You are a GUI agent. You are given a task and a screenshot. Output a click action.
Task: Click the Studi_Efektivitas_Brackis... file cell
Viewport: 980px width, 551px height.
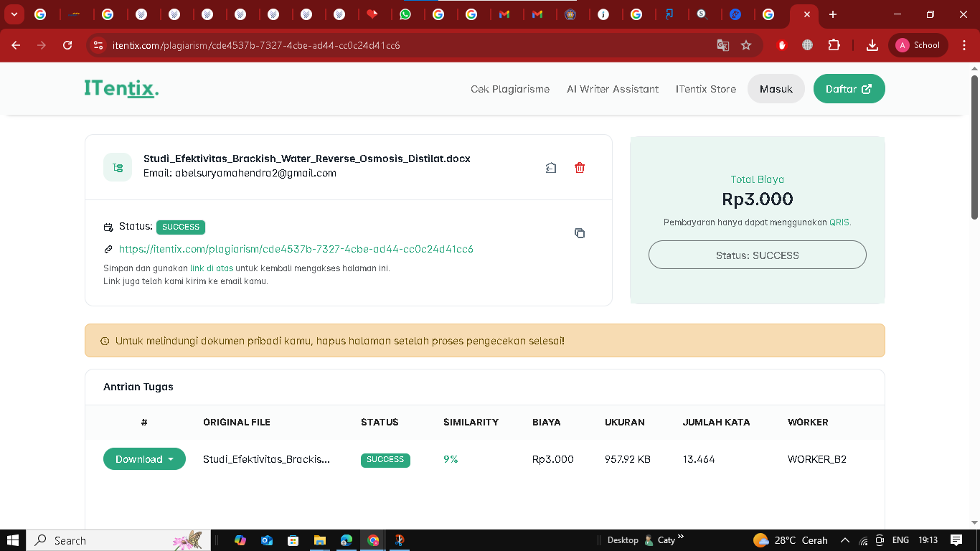click(267, 459)
